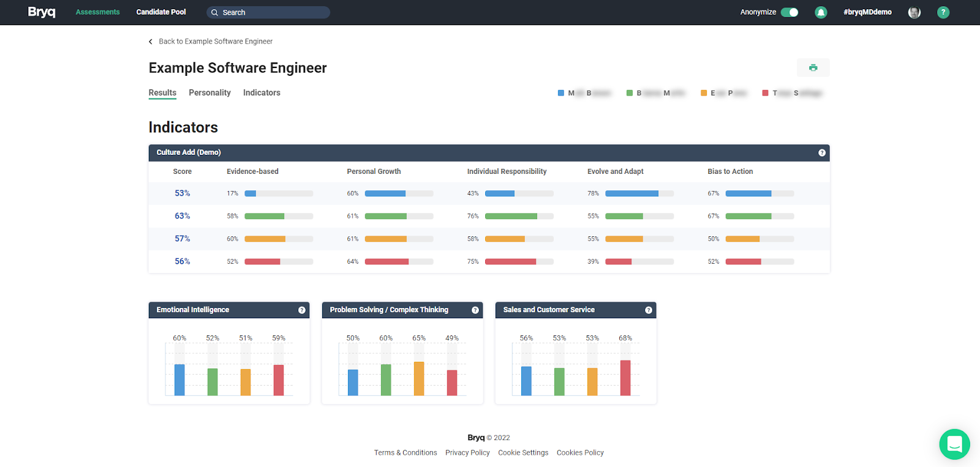980x467 pixels.
Task: Click the Bryq logo
Action: click(42, 12)
